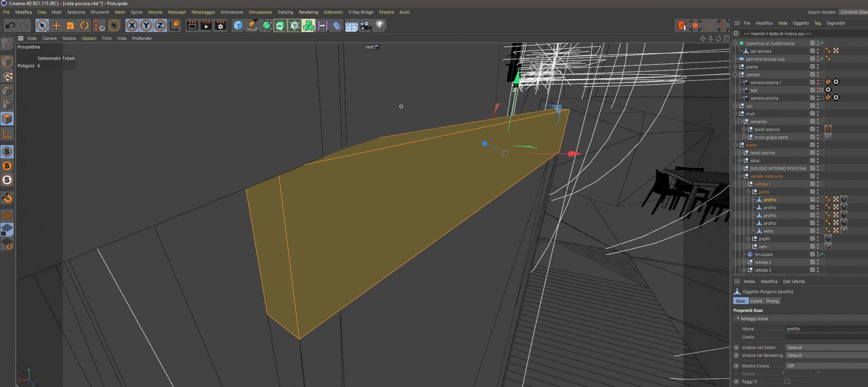Collapse the camere group
The image size is (868, 387).
[736, 75]
